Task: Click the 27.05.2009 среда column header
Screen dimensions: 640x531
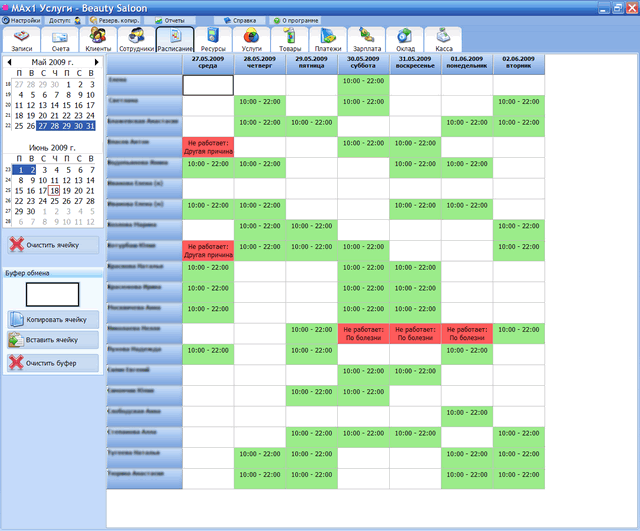Action: click(x=208, y=62)
